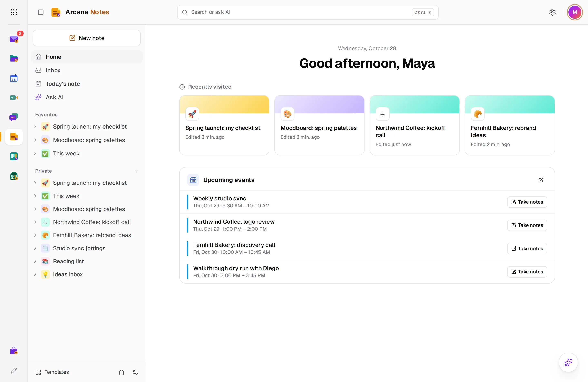Screen dimensions: 588x382
Task: Open settings gear icon
Action: click(552, 12)
